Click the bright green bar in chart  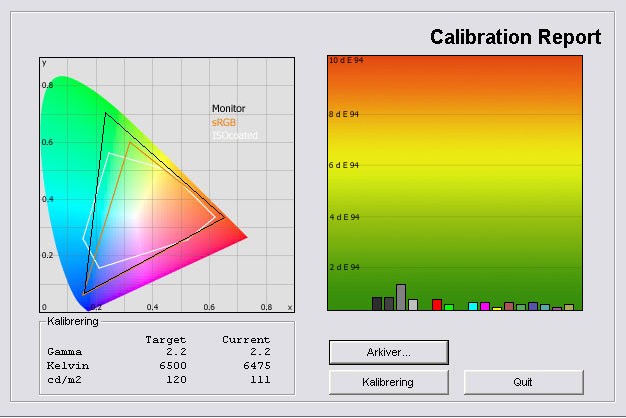coord(449,307)
